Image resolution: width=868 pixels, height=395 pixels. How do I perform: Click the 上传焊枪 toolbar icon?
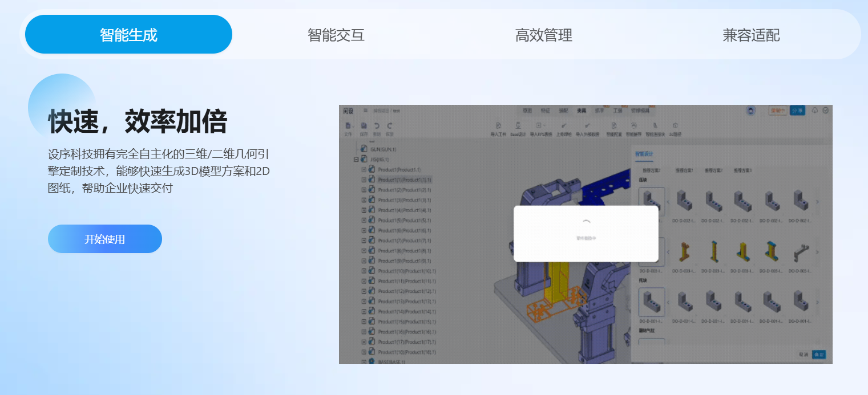pos(564,125)
